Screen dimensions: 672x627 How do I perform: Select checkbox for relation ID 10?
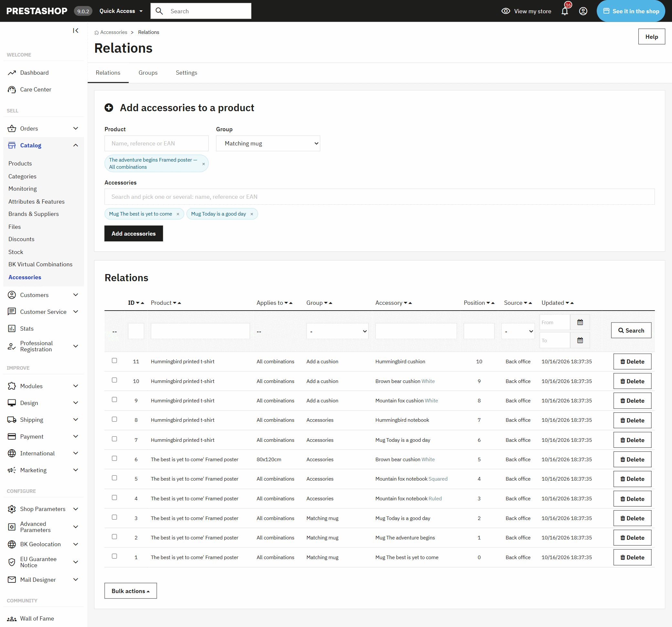point(114,380)
